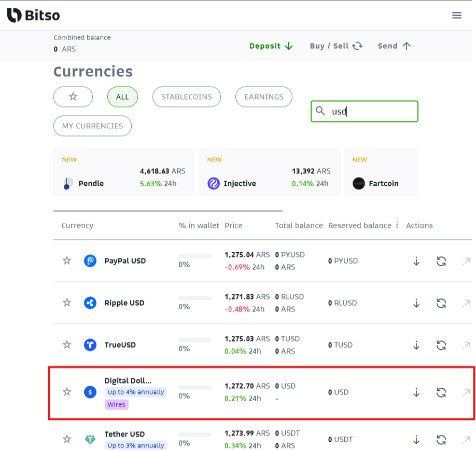Click Tether USD coin icon
The width and height of the screenshot is (476, 450).
[90, 439]
